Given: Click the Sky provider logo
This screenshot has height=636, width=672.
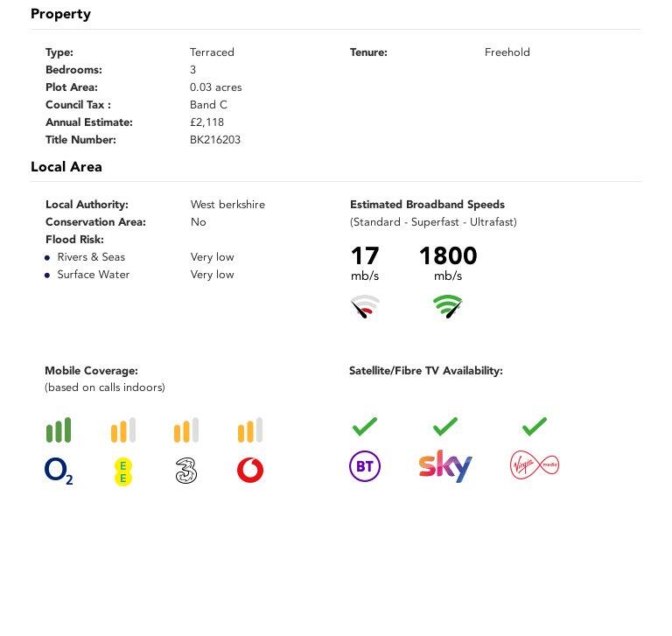Looking at the screenshot, I should click(x=445, y=466).
